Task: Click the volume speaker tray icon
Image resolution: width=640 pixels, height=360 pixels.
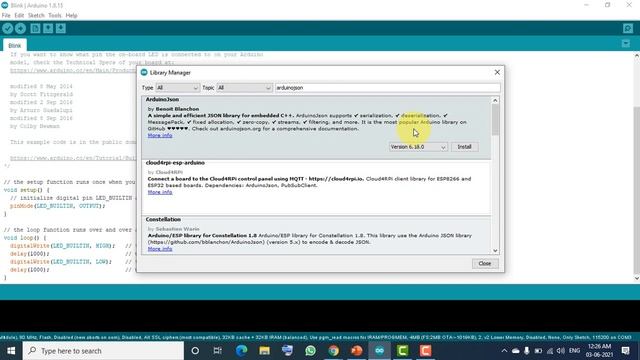Action: (x=561, y=351)
